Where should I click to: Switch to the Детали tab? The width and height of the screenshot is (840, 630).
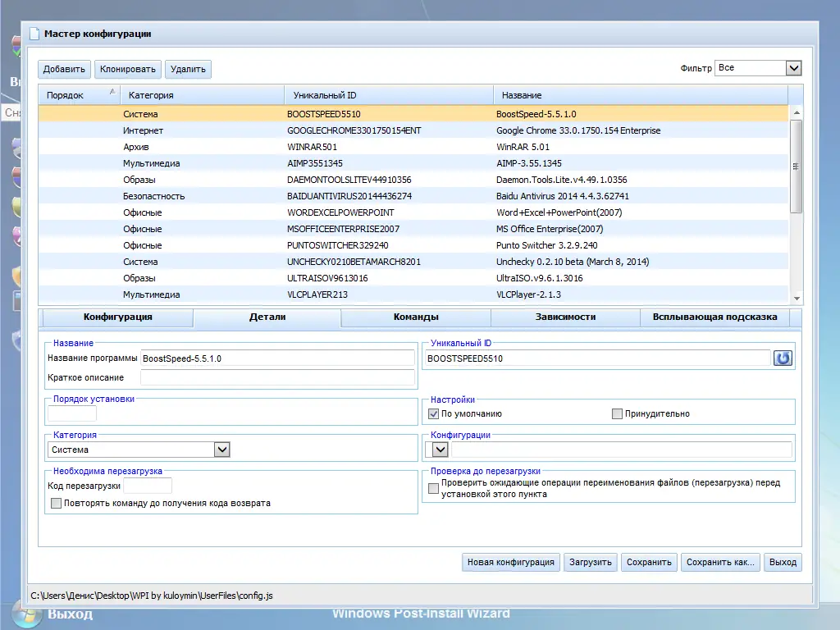[x=267, y=317]
